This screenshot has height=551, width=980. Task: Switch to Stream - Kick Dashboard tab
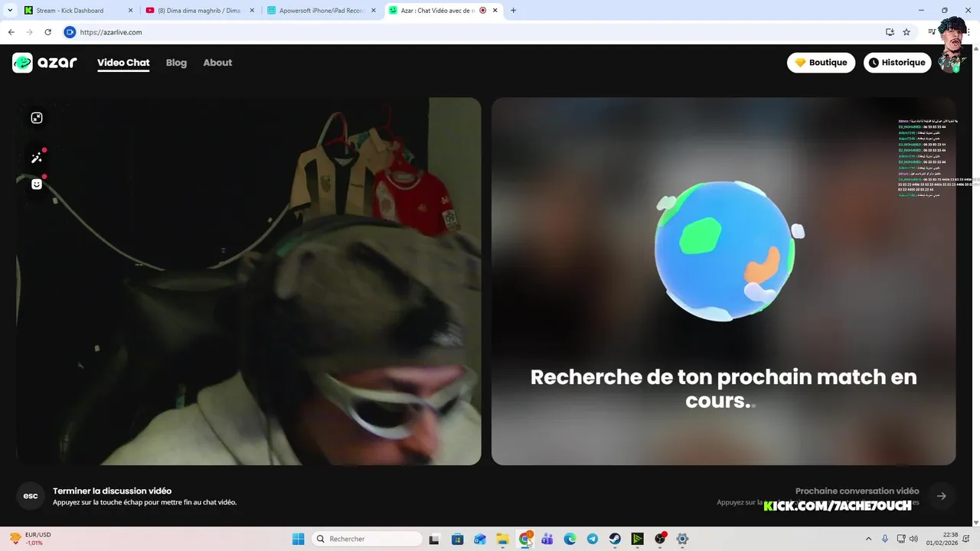78,11
